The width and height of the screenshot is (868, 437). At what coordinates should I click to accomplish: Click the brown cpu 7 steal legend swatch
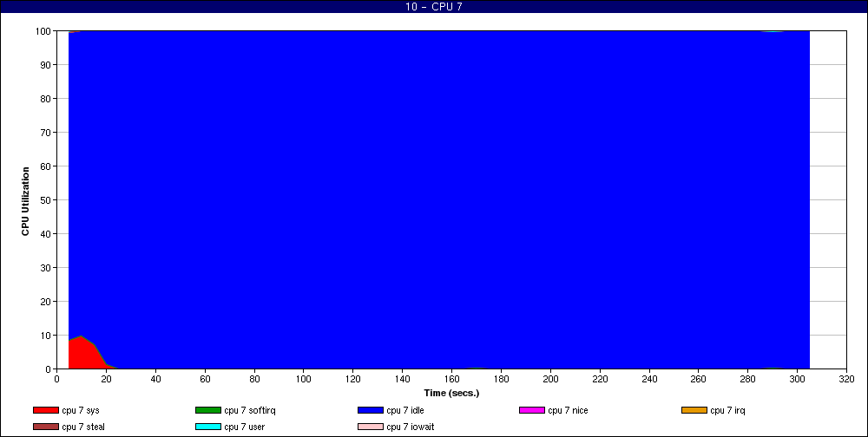click(x=45, y=427)
